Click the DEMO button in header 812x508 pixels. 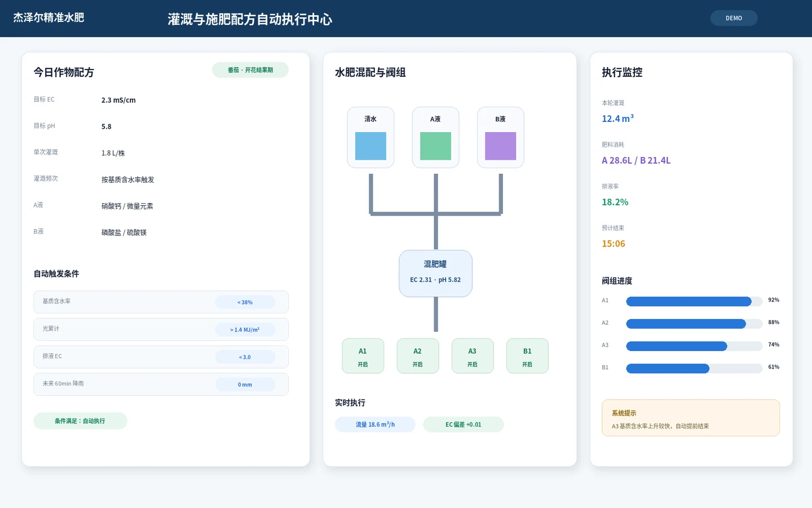coord(734,18)
